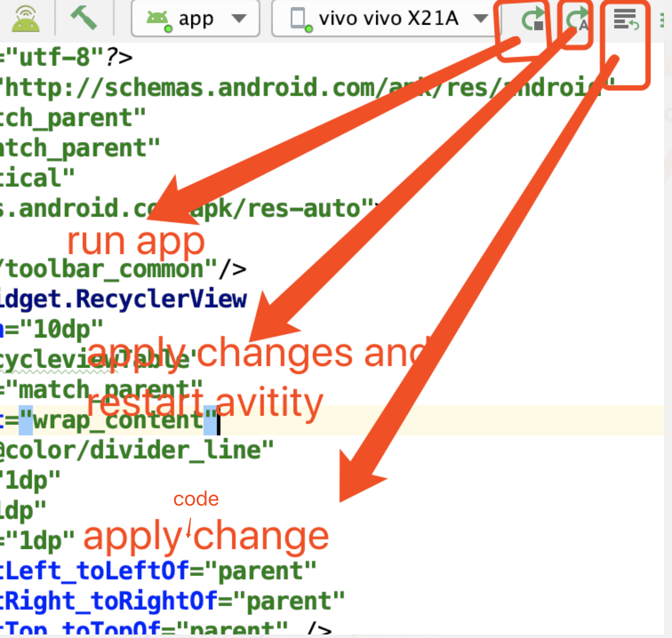Viewport: 672px width, 638px height.
Task: Open the app run configuration dropdown
Action: (x=196, y=19)
